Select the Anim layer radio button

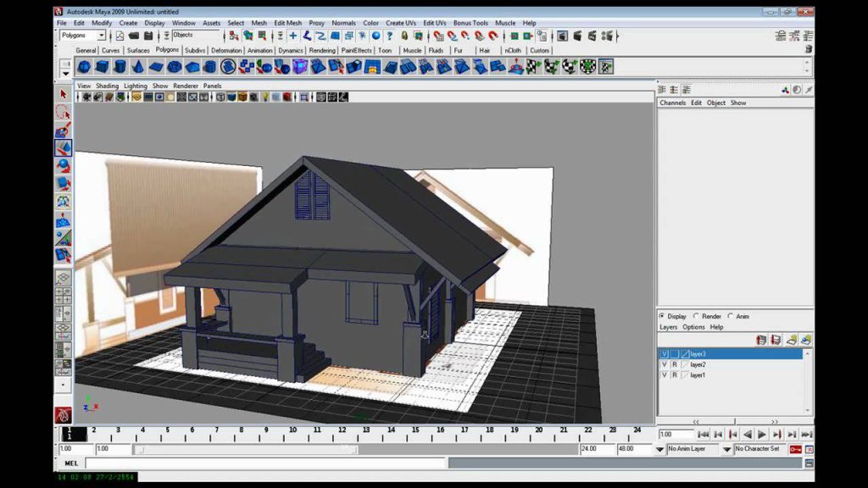730,316
